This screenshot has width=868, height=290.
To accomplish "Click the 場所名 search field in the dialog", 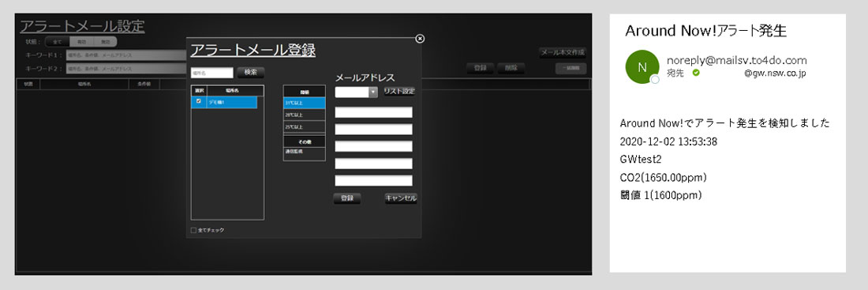I will pos(212,73).
